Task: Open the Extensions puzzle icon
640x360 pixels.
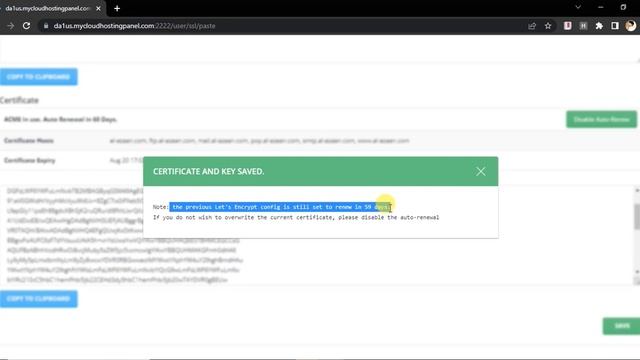Action: 599,26
